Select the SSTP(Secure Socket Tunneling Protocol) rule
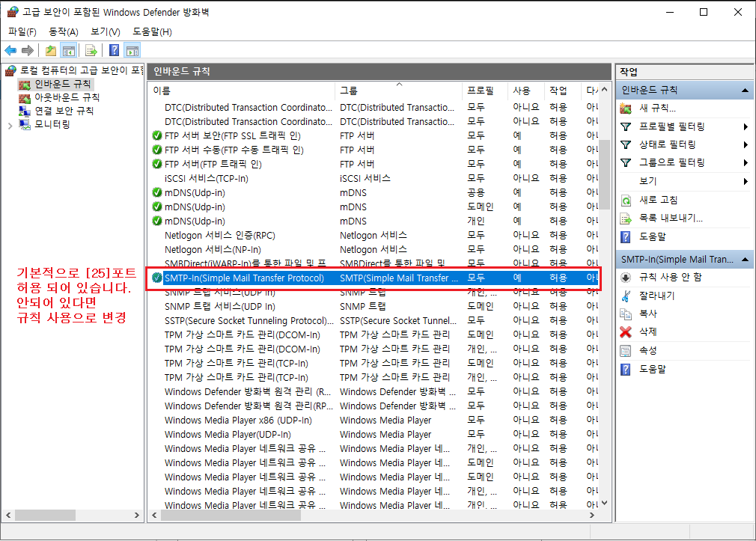Image resolution: width=756 pixels, height=541 pixels. (374, 321)
